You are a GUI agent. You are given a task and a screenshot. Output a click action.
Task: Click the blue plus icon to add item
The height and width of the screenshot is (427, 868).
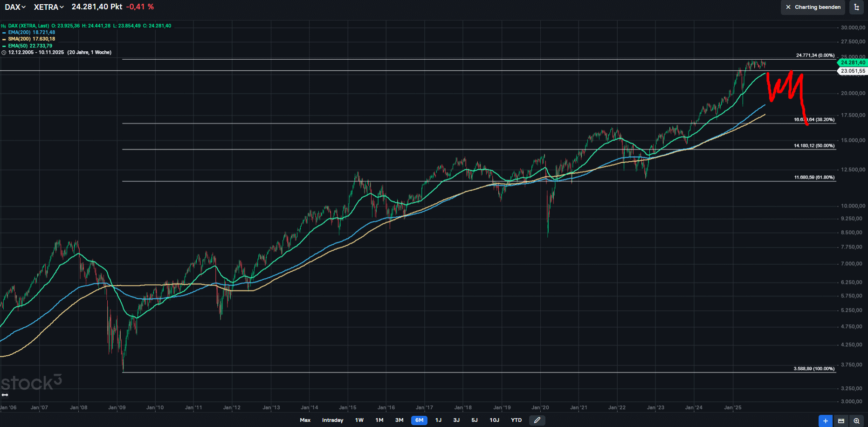click(x=825, y=420)
